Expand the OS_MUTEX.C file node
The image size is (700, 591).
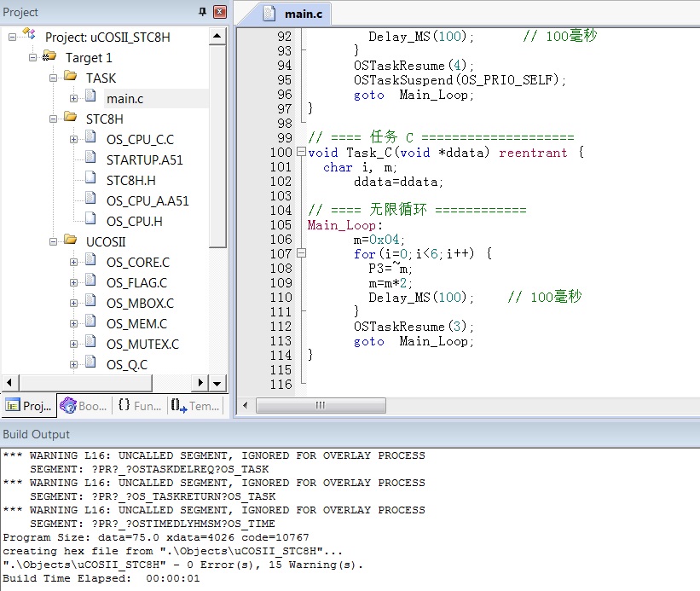(x=73, y=345)
